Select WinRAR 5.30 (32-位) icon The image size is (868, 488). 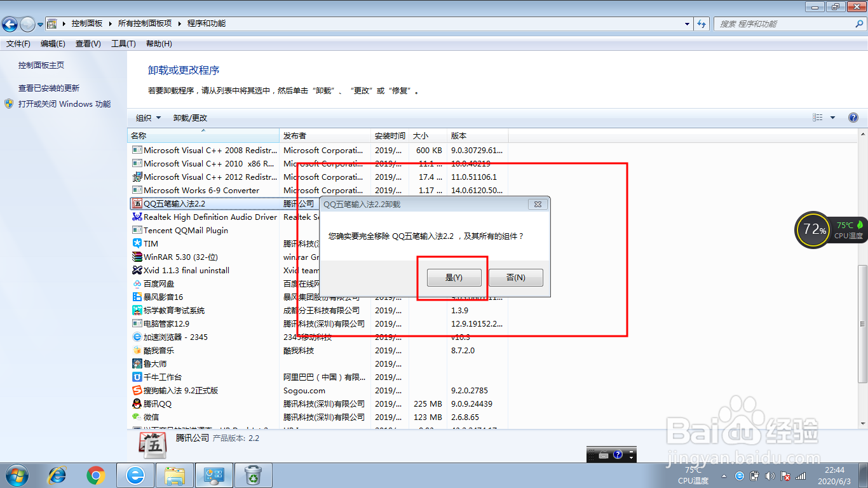(x=137, y=257)
